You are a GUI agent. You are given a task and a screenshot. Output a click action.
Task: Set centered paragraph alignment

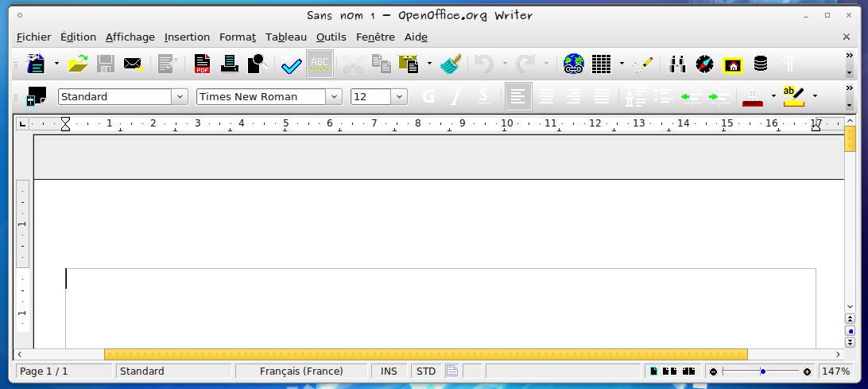[x=546, y=96]
